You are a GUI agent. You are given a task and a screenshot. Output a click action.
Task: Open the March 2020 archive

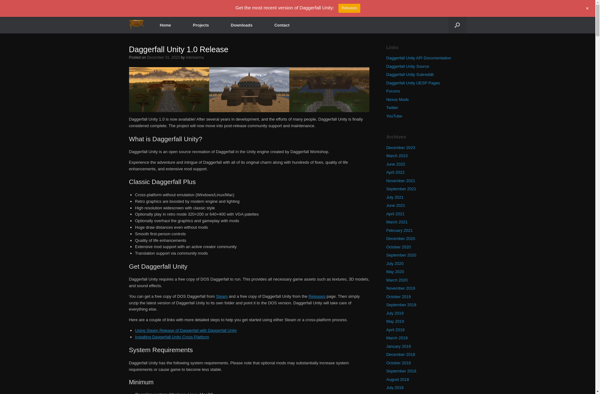point(396,280)
